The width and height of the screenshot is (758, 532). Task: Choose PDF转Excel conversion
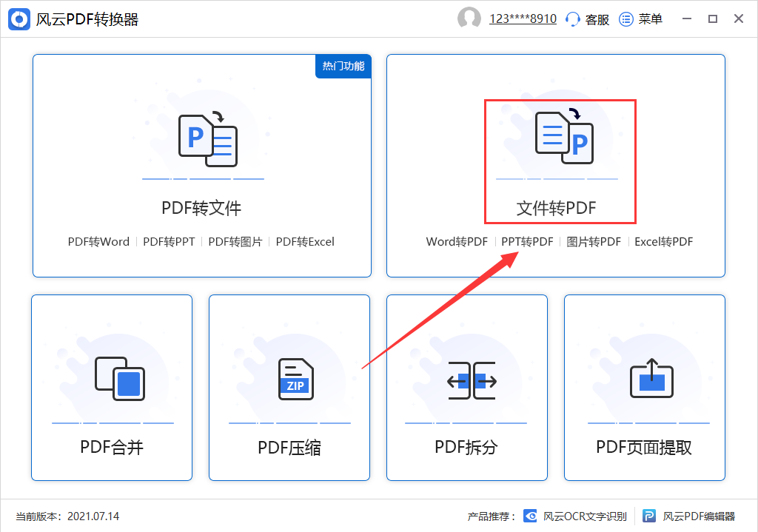click(x=305, y=242)
